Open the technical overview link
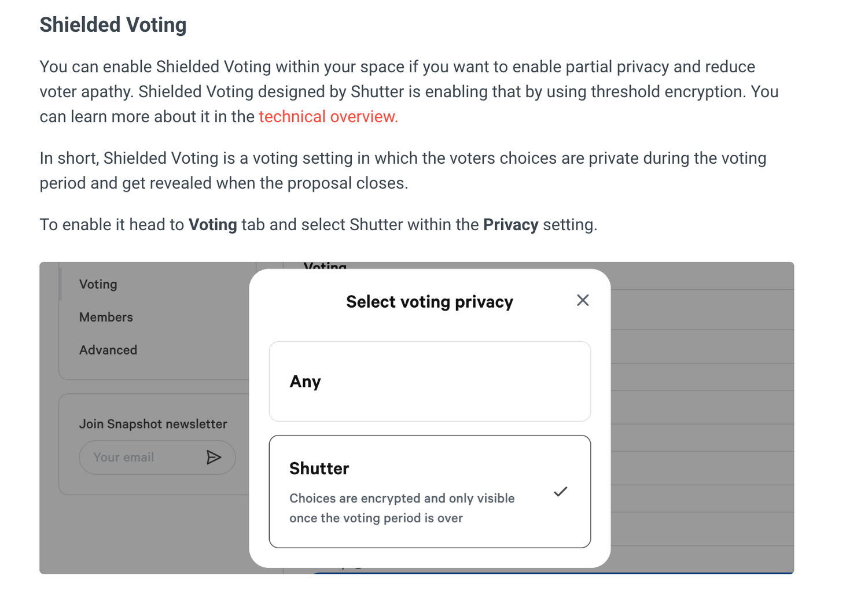The height and width of the screenshot is (609, 868). pos(328,117)
